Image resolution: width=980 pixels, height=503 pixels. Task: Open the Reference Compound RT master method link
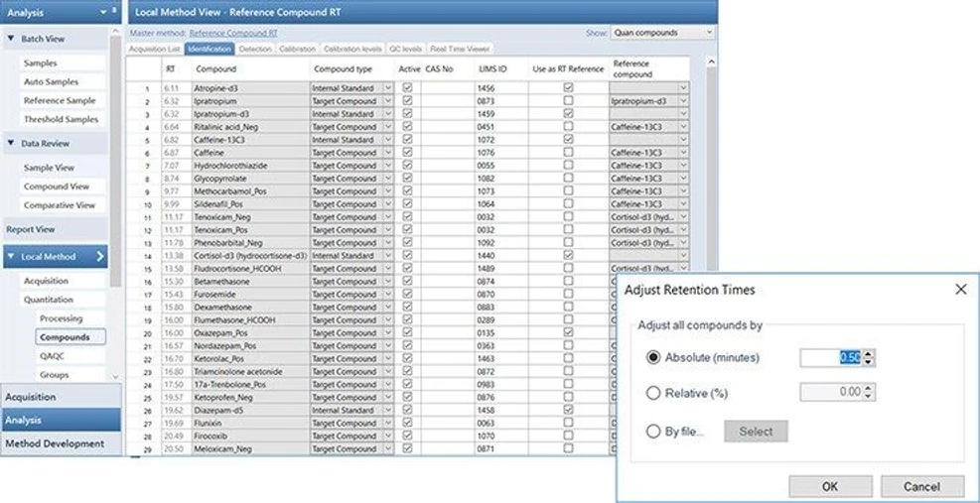pos(233,33)
